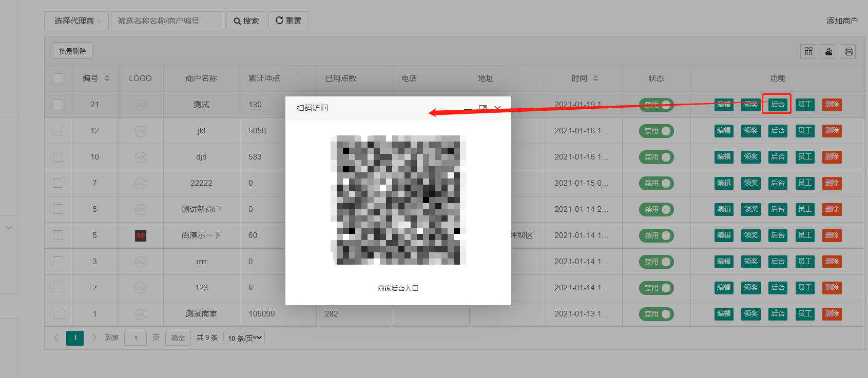Check the row 5 checkbox
Screen dimensions: 868x378
click(58, 235)
